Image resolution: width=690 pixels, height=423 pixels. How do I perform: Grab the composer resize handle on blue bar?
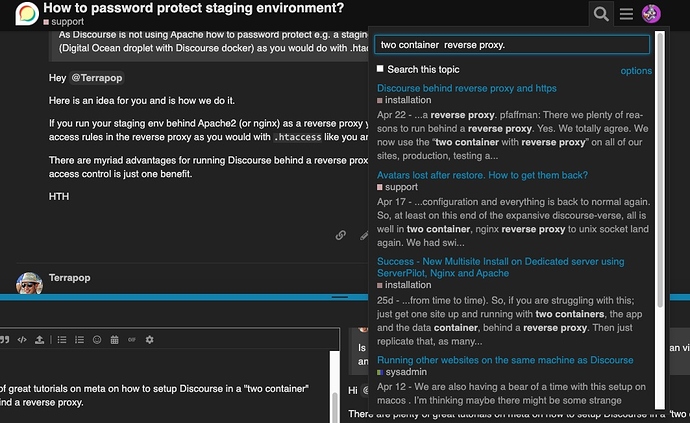pos(340,297)
